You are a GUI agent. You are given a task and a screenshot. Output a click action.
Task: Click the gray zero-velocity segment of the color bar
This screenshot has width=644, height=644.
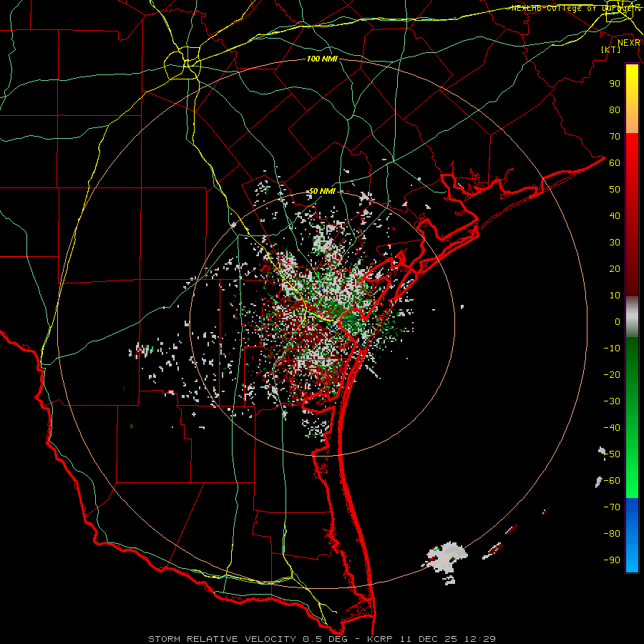[632, 317]
